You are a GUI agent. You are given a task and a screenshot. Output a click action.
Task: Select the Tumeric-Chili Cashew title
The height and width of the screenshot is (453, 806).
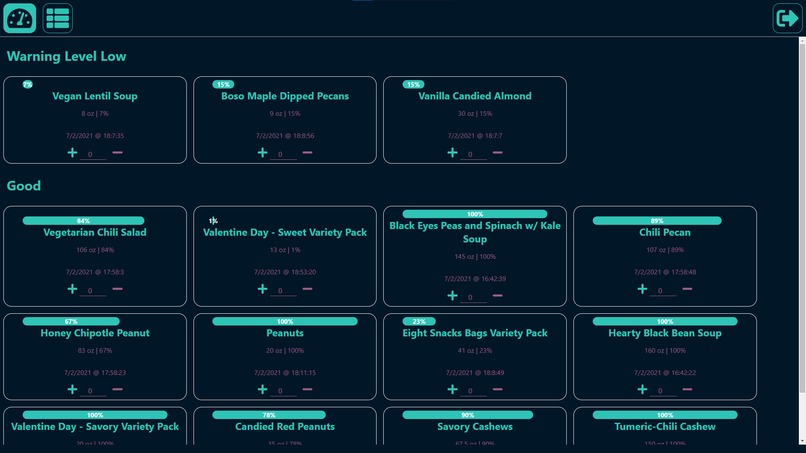coord(665,427)
